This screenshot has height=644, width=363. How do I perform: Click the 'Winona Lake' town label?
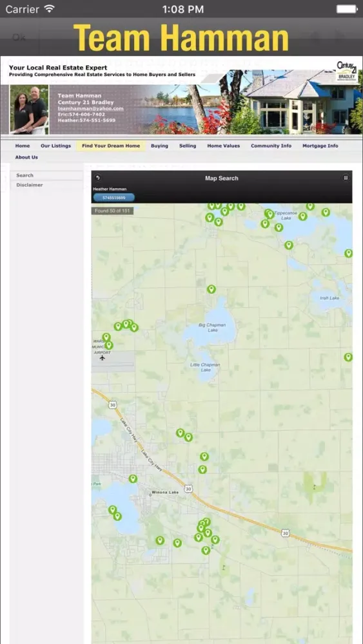click(165, 492)
